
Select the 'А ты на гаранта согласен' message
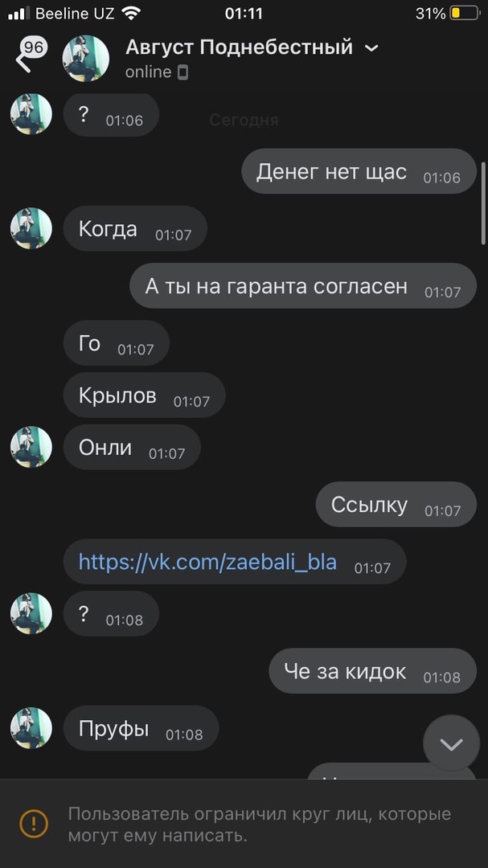click(303, 285)
